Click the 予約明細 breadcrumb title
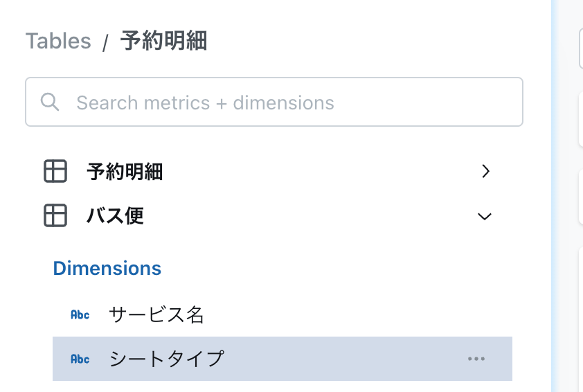Image resolution: width=583 pixels, height=392 pixels. point(163,41)
